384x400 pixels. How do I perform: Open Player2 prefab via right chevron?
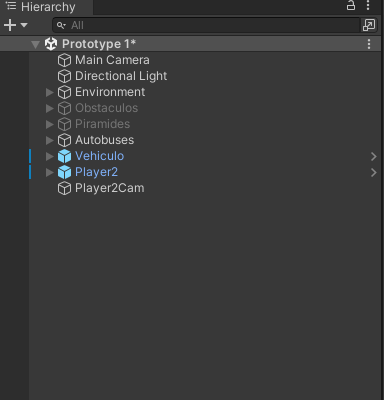374,172
